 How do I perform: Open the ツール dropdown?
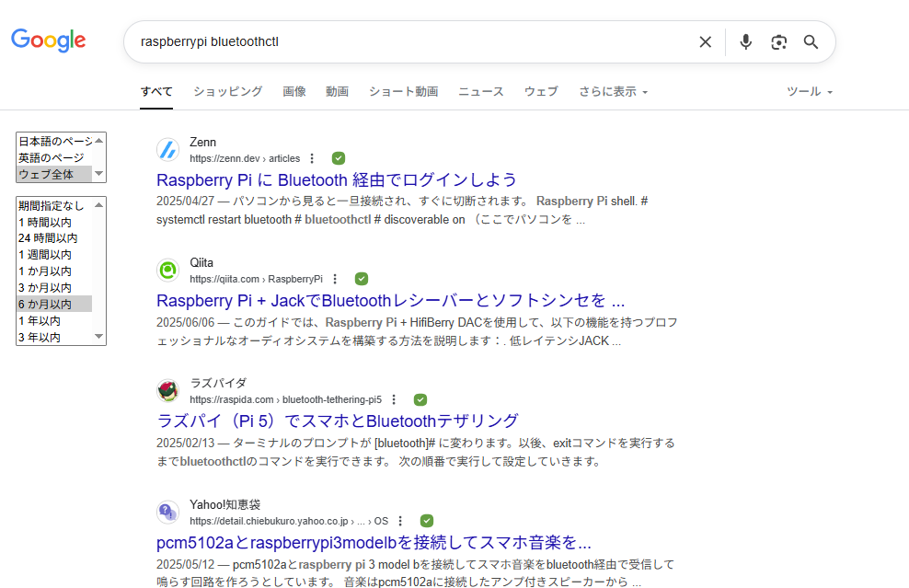tap(810, 92)
